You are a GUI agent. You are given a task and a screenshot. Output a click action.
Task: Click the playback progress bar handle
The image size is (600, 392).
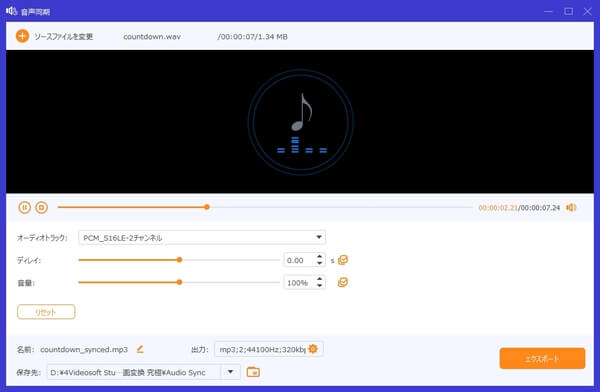click(207, 207)
